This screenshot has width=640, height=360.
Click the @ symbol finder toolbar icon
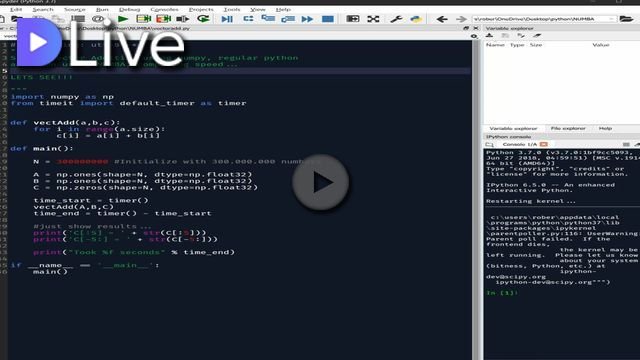point(98,19)
